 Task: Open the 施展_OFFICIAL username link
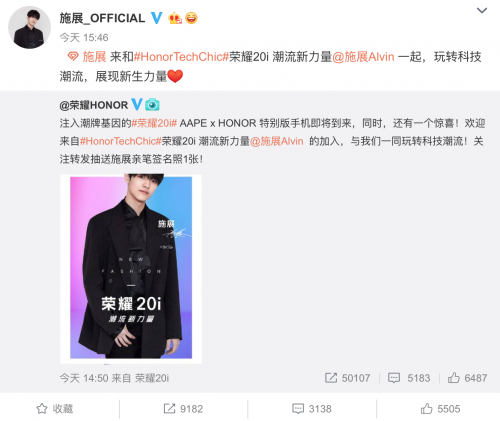pyautogui.click(x=102, y=18)
